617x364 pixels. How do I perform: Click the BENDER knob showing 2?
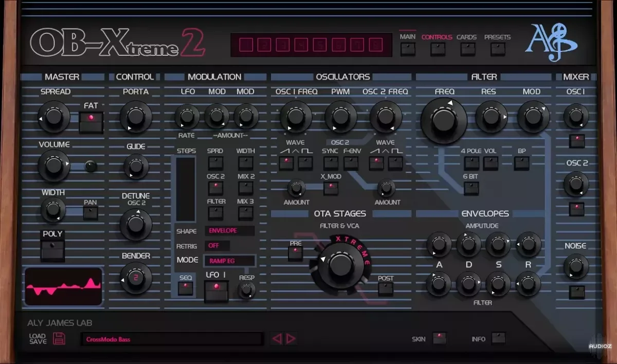136,278
